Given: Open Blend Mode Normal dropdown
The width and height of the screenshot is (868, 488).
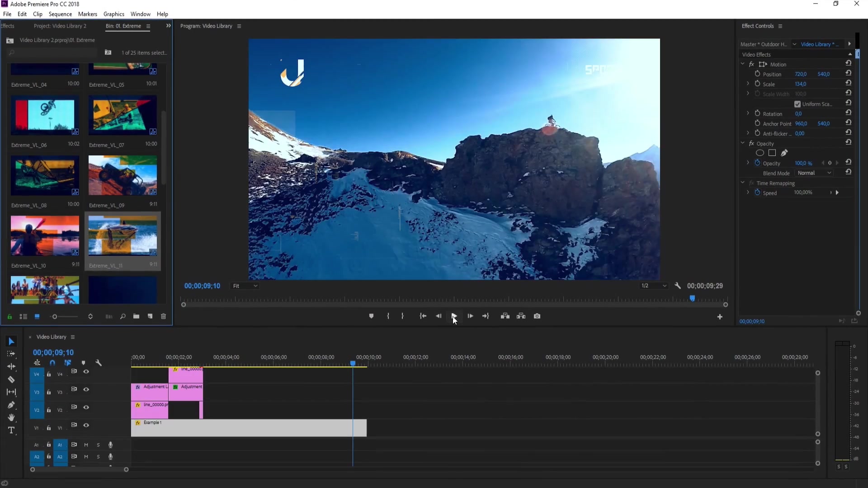Looking at the screenshot, I should [814, 173].
